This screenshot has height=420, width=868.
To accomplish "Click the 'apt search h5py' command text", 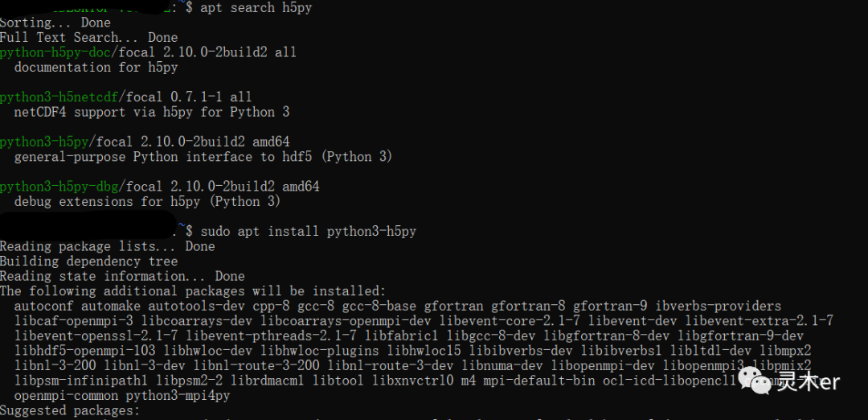I will [x=257, y=7].
